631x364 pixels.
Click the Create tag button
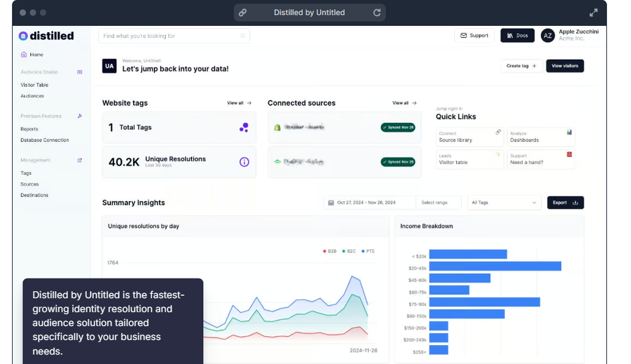pos(522,66)
